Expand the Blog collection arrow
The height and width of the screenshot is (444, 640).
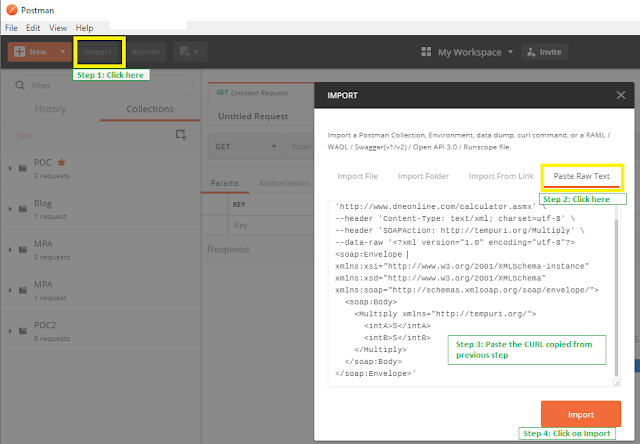[10, 209]
